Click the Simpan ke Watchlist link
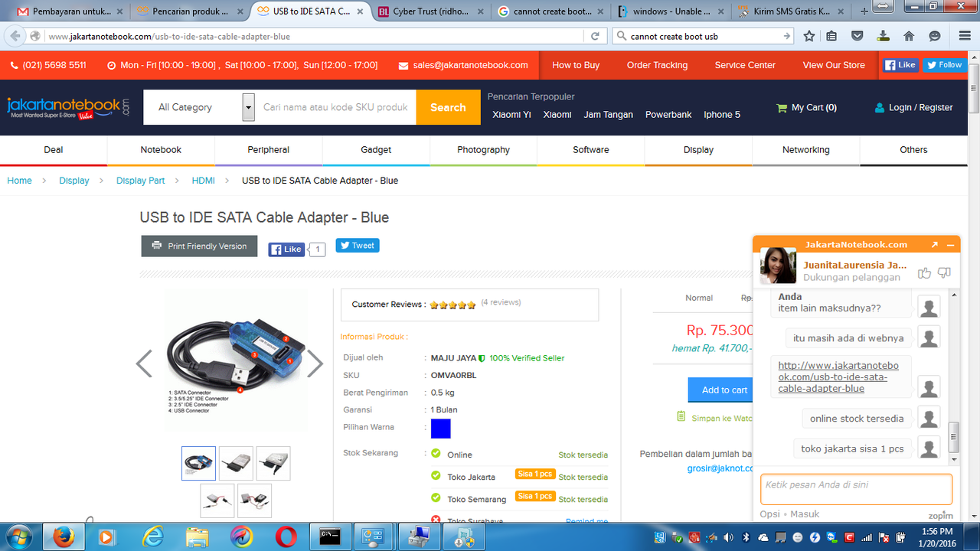Viewport: 980px width, 551px height. tap(715, 418)
